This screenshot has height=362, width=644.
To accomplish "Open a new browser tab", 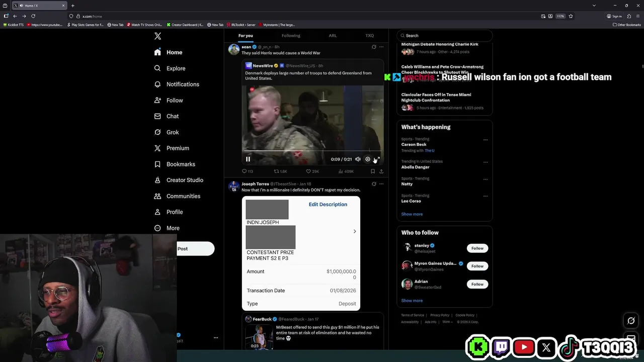I will click(x=72, y=6).
